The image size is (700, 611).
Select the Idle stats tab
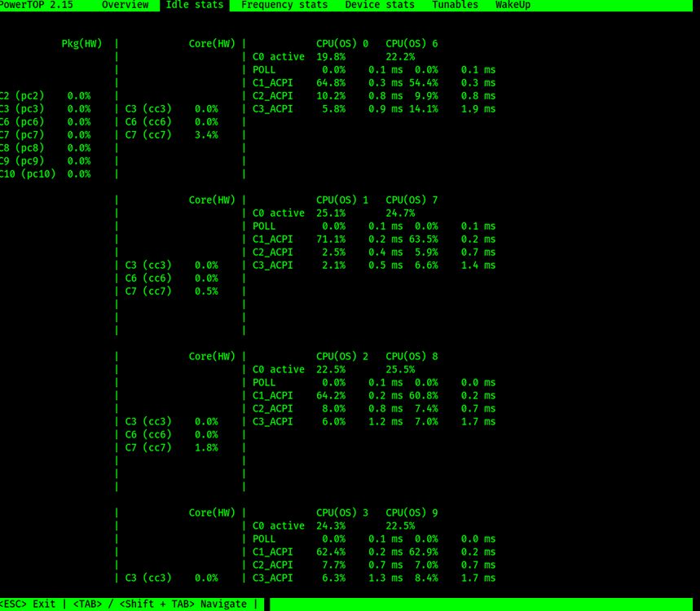(195, 5)
